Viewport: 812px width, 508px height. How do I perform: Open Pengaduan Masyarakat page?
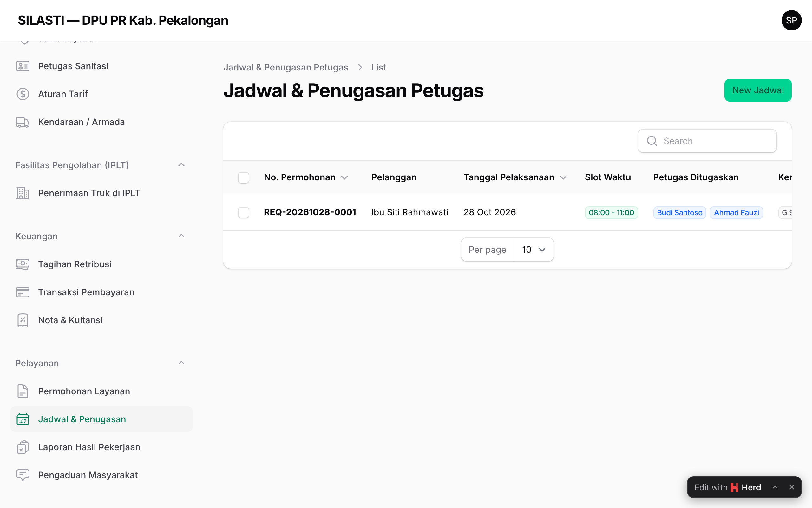pos(101,475)
